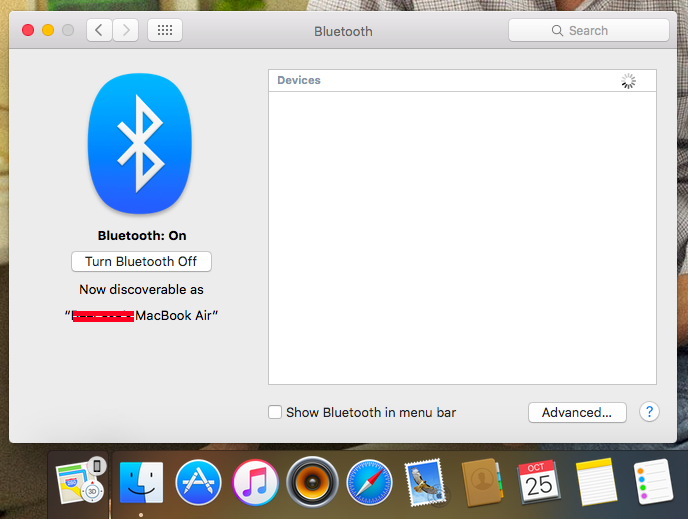The height and width of the screenshot is (519, 688).
Task: Launch App Store from the Dock
Action: pyautogui.click(x=198, y=482)
